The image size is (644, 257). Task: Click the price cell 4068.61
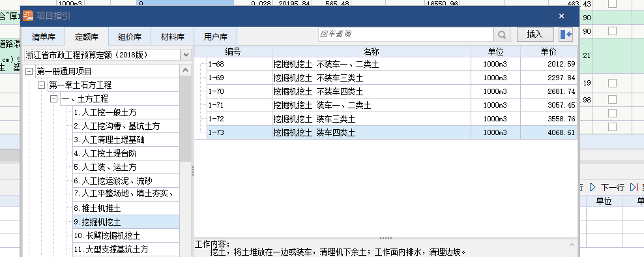point(549,132)
